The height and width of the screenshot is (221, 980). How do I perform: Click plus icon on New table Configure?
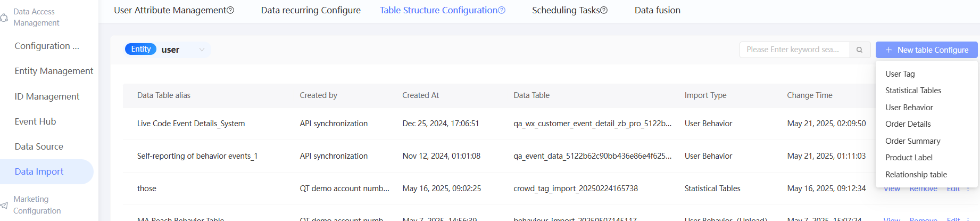point(888,50)
